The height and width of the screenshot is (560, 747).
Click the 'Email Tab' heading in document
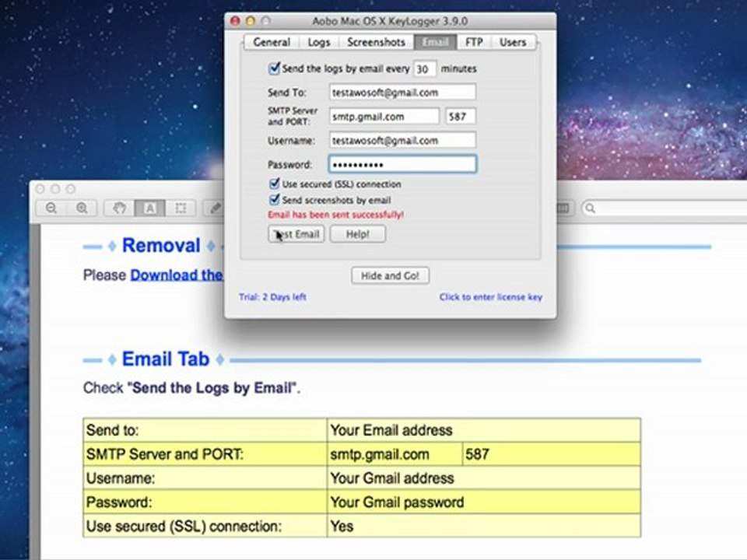165,359
